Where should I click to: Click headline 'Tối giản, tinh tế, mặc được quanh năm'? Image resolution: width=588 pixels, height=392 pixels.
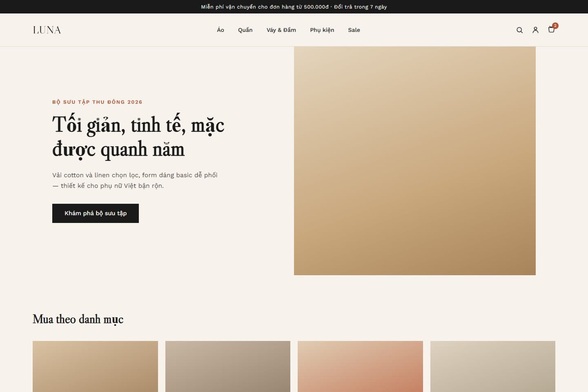click(x=138, y=137)
